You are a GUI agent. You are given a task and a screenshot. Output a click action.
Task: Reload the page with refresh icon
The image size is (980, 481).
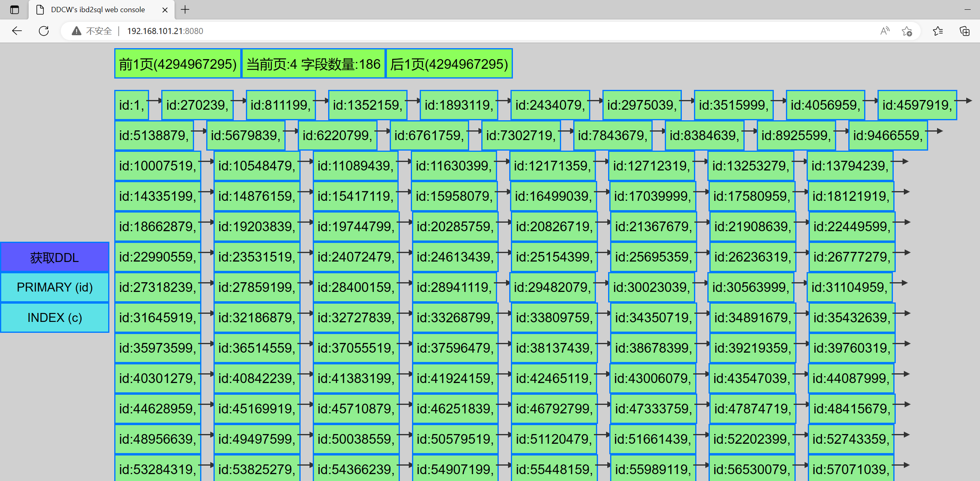tap(44, 31)
